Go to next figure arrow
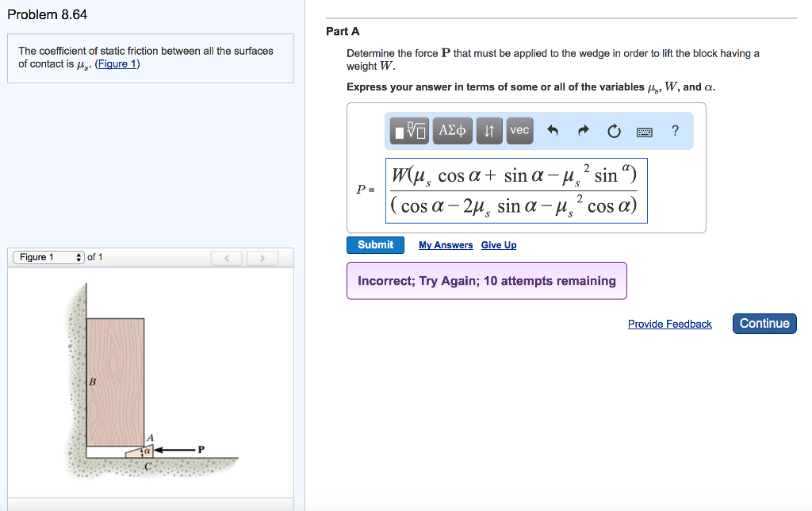Image resolution: width=812 pixels, height=511 pixels. (262, 258)
